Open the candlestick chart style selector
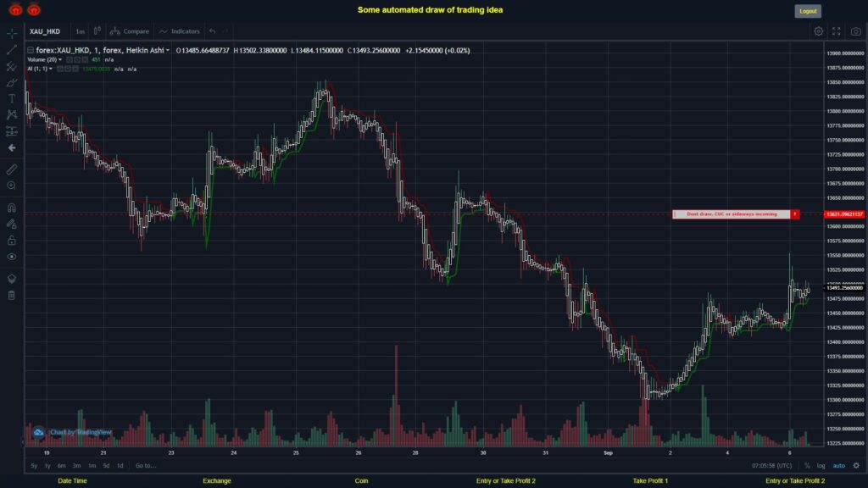Image resolution: width=868 pixels, height=488 pixels. pos(97,31)
